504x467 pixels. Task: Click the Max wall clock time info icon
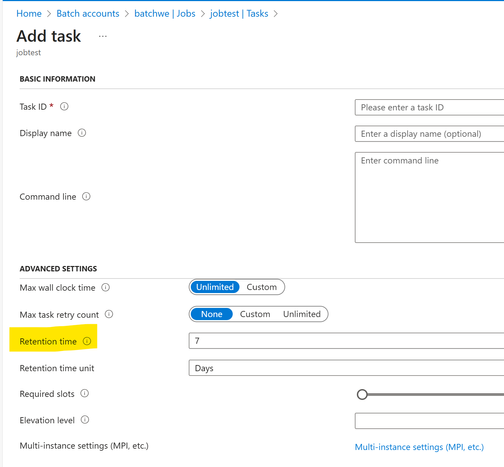[x=106, y=287]
